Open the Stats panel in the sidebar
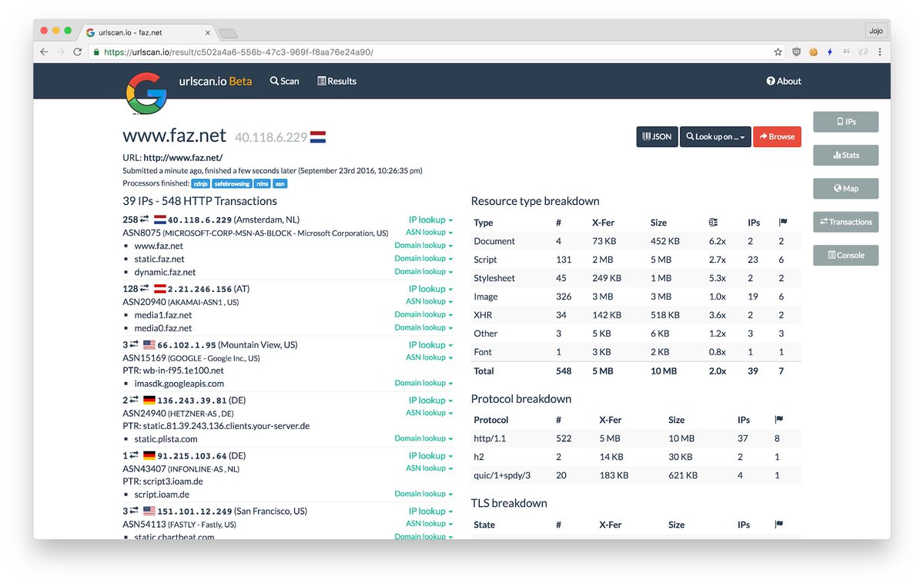The image size is (924, 587). point(845,155)
